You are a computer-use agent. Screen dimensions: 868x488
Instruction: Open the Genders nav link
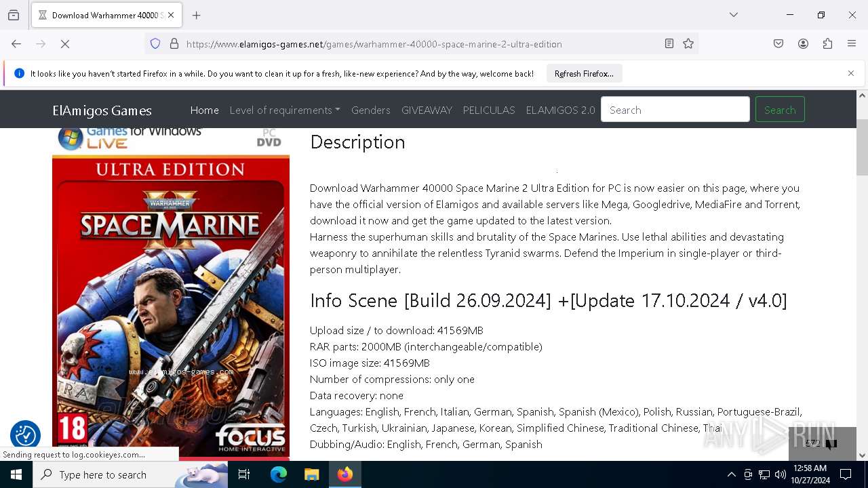coord(370,110)
